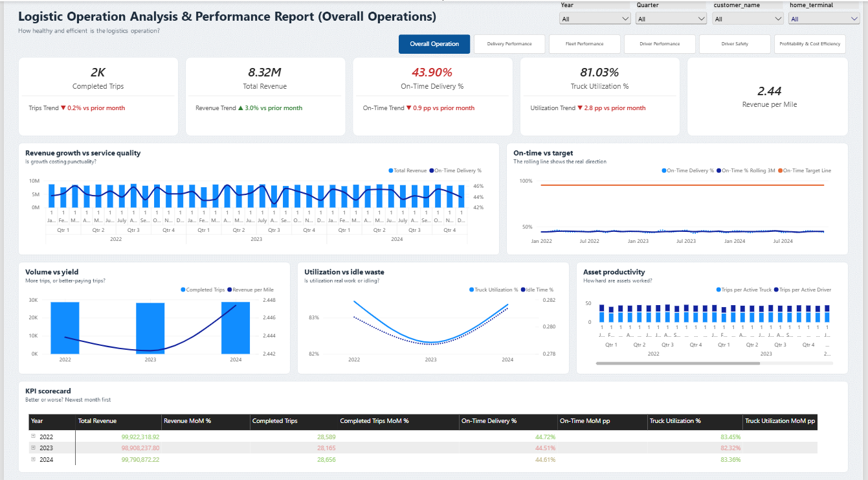
Task: Open Profitability & Cost Efficiency tab
Action: point(810,44)
